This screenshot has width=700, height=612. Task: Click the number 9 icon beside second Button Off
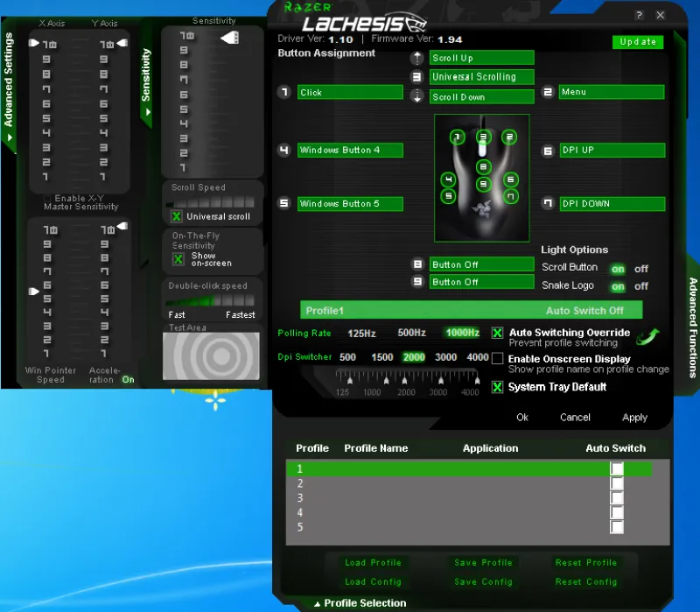tap(417, 281)
